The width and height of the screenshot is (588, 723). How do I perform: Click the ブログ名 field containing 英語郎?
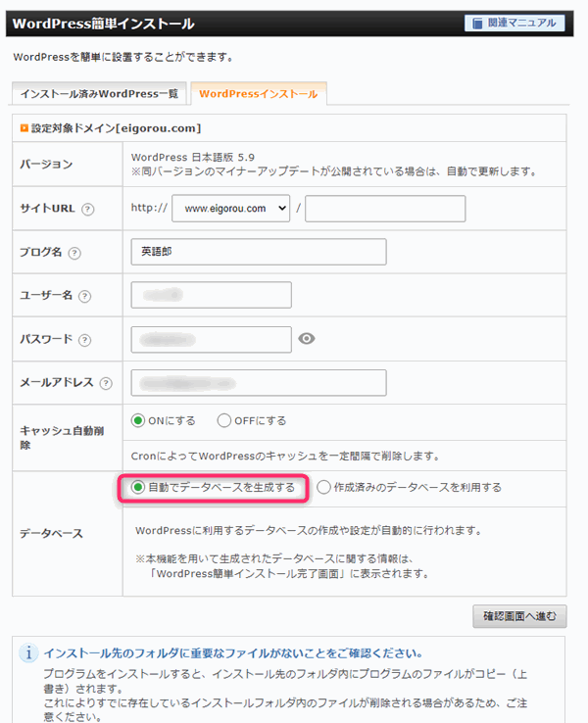[x=259, y=252]
